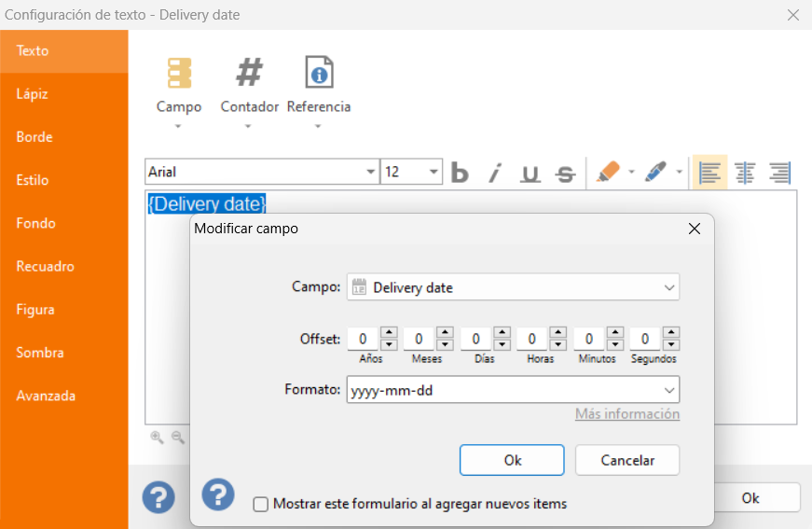Image resolution: width=812 pixels, height=529 pixels.
Task: Enable Mostrar este formulario checkbox
Action: click(x=260, y=504)
